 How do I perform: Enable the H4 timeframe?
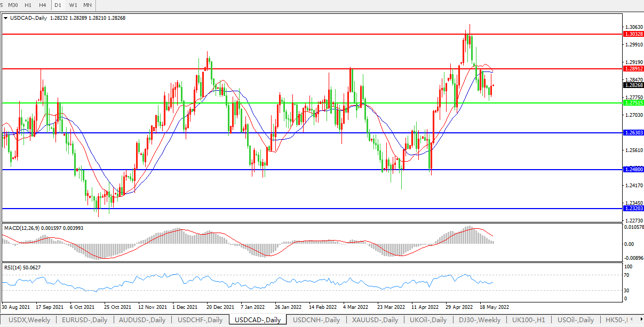click(x=42, y=5)
